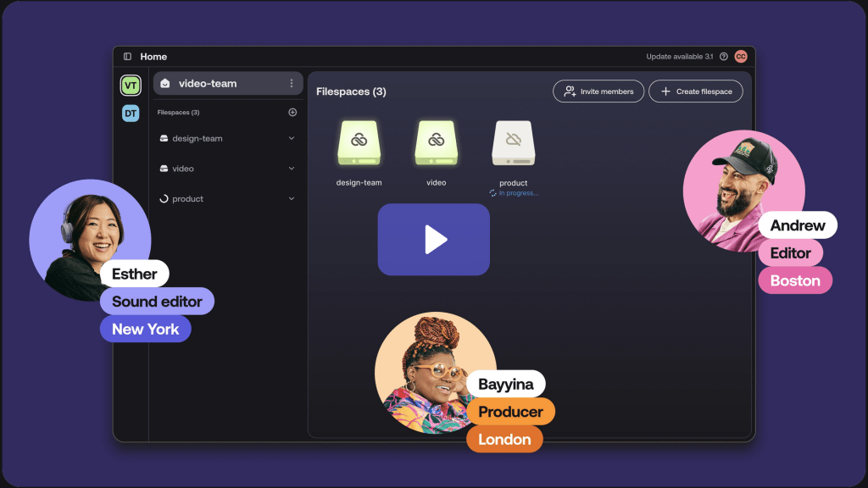Expand the video sidebar chevron

[292, 169]
